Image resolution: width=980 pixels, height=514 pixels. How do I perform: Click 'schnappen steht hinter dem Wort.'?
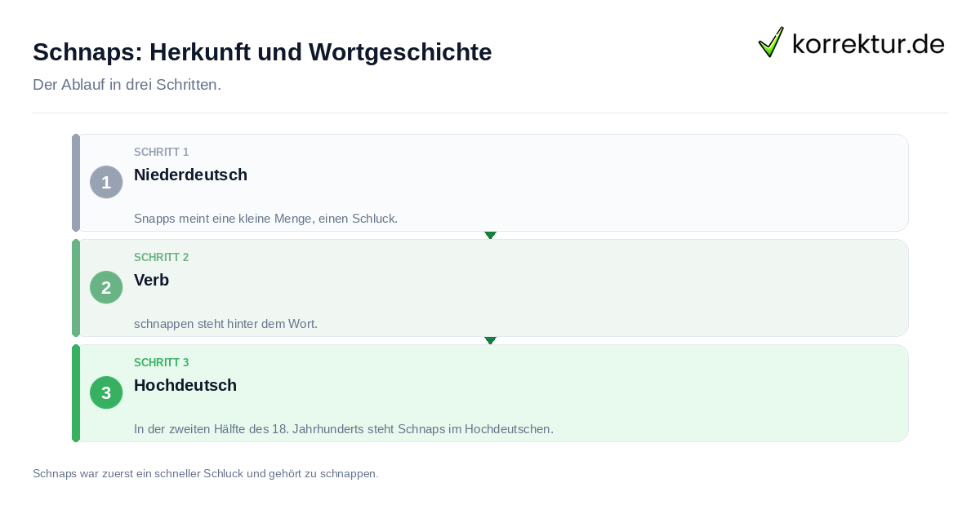coord(225,324)
